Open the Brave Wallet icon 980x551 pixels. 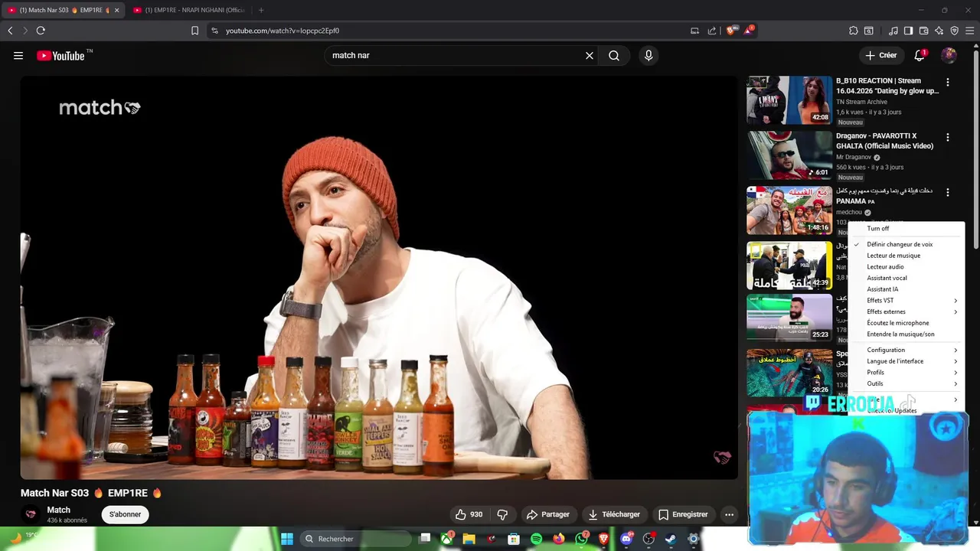point(924,31)
